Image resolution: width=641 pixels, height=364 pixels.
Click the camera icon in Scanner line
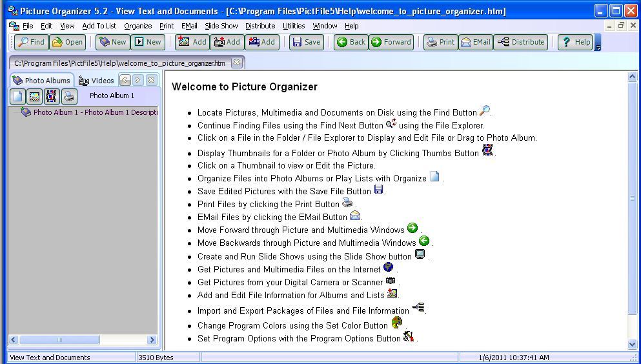click(391, 281)
